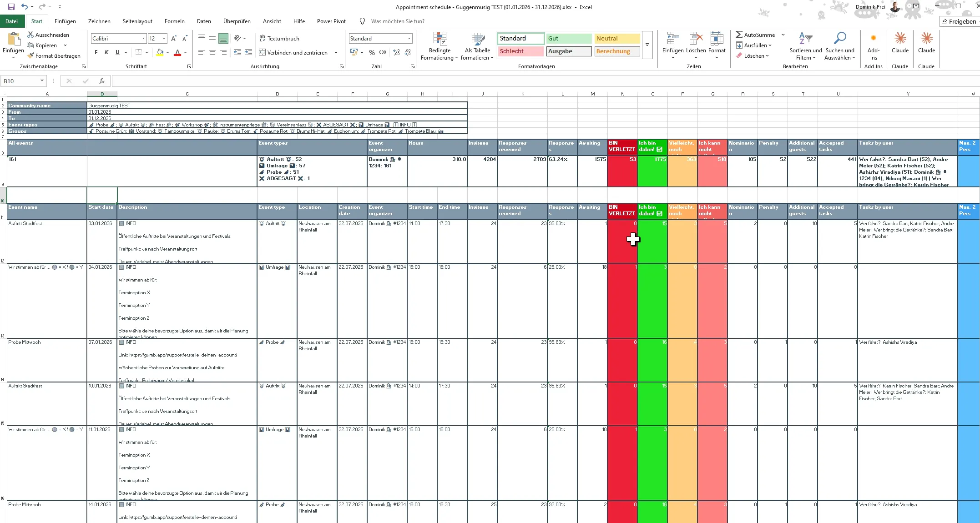Open the Ausfüllen fill dropdown
980x523 pixels.
click(x=754, y=45)
